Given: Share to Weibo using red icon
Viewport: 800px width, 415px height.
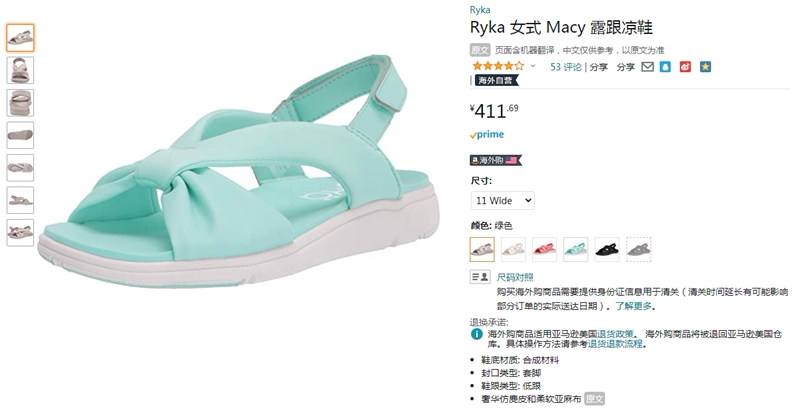Looking at the screenshot, I should (685, 67).
